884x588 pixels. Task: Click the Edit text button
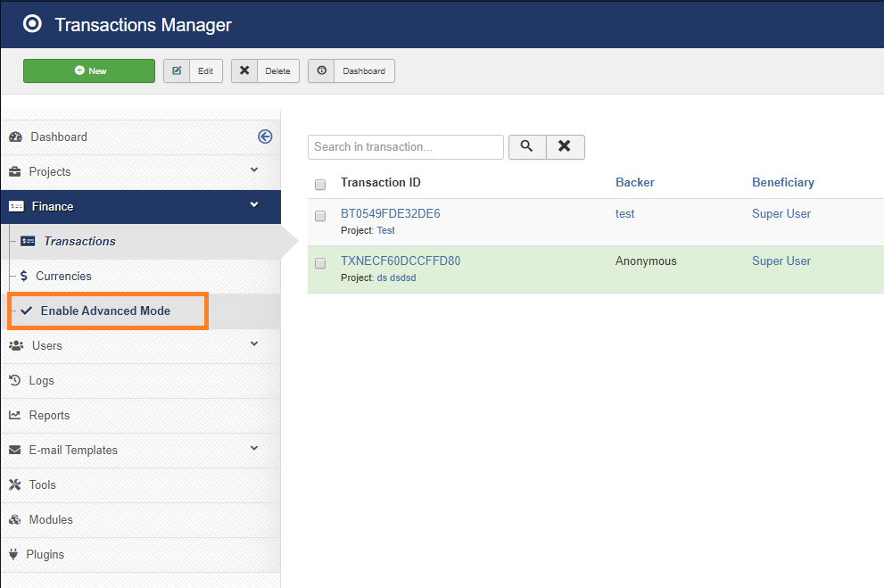pyautogui.click(x=206, y=71)
